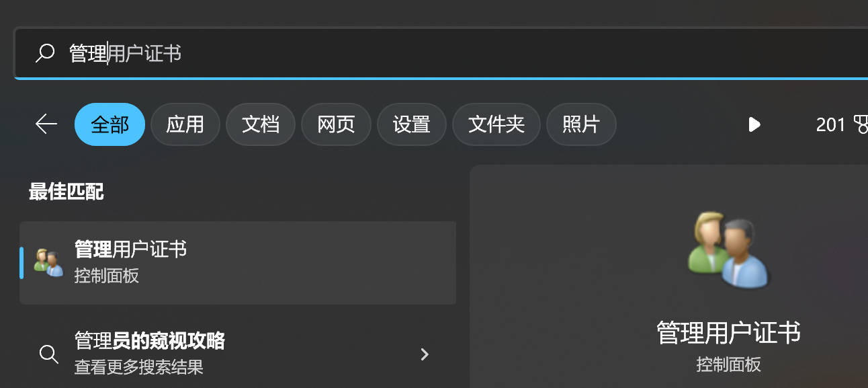
Task: Click the 201 rewards points counter
Action: click(x=830, y=124)
